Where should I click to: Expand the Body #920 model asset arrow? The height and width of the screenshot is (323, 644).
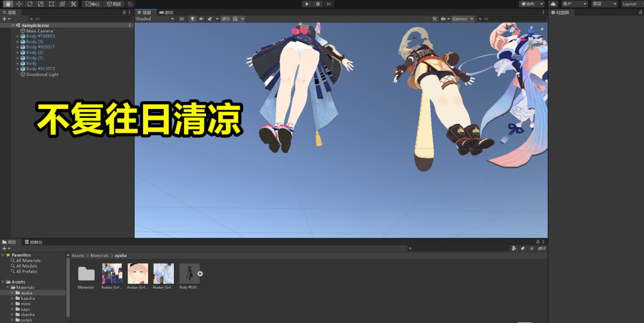(x=200, y=274)
